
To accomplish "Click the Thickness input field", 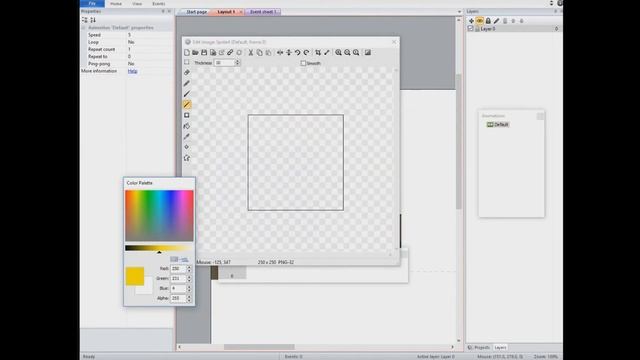I will (x=224, y=63).
